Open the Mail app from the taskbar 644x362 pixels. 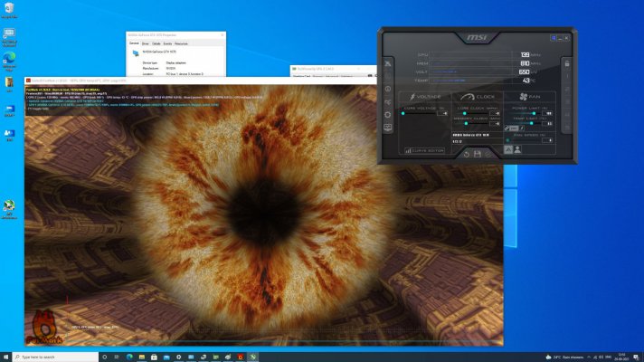[166, 357]
